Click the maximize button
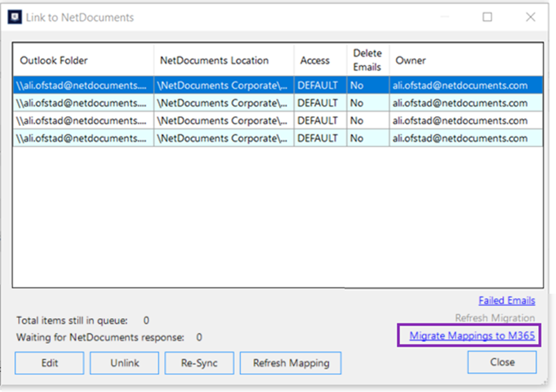Viewport: 556px width, 392px height. click(x=488, y=17)
